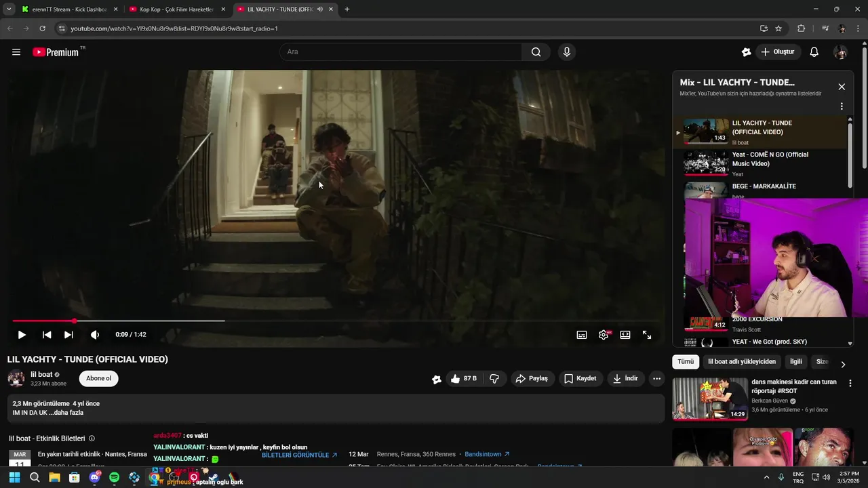The image size is (868, 488).
Task: Open the notifications bell
Action: click(x=814, y=52)
